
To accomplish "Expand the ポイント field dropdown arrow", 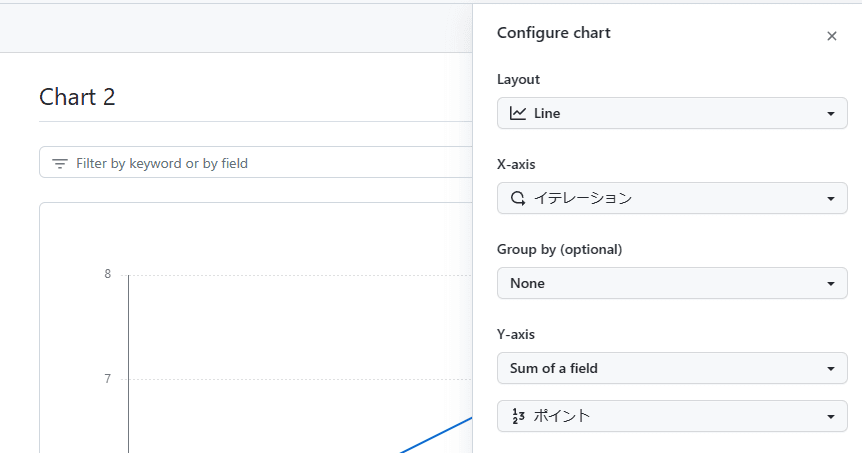I will [830, 417].
